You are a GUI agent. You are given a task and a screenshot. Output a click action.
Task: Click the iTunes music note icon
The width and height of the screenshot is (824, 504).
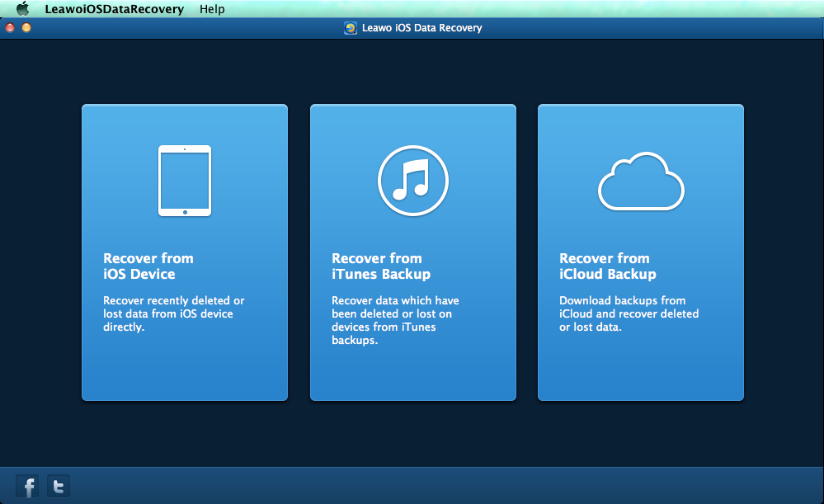[x=412, y=179]
